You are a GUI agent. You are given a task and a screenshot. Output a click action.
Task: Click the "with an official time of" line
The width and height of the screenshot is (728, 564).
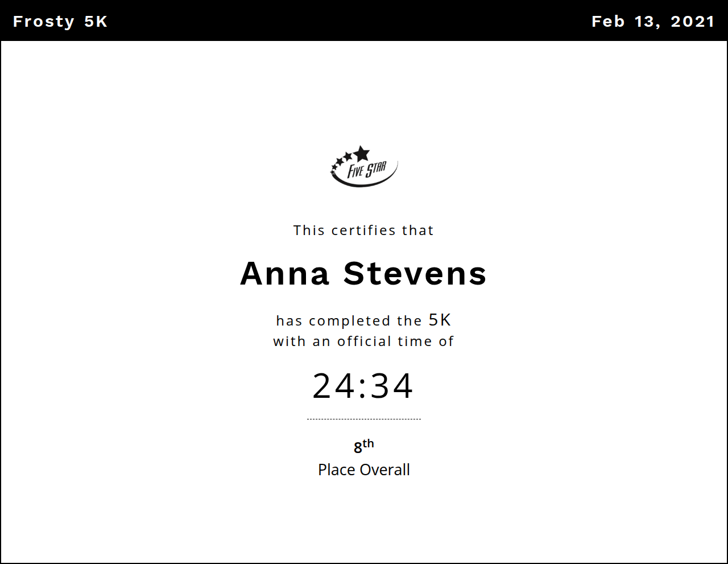363,341
